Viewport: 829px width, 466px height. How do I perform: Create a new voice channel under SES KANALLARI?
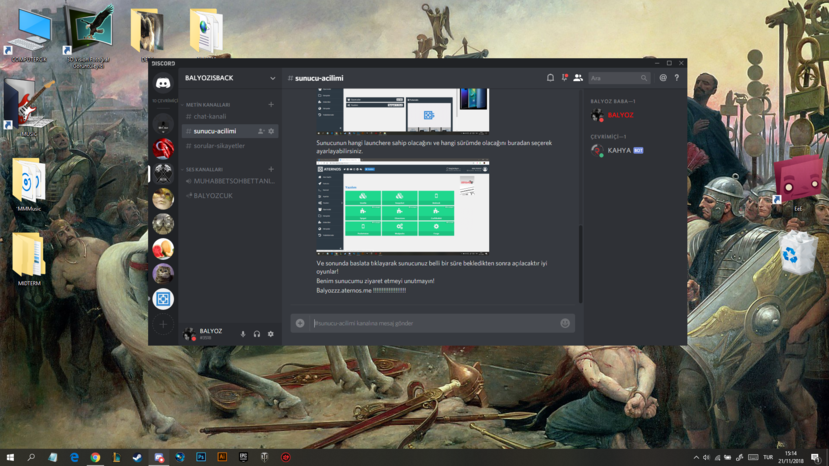pyautogui.click(x=271, y=169)
